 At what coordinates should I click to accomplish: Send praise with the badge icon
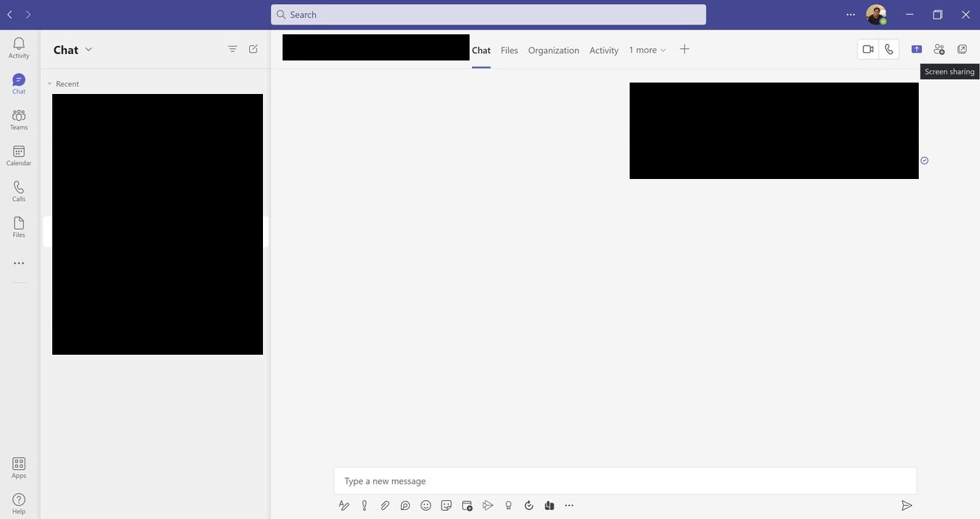(508, 505)
